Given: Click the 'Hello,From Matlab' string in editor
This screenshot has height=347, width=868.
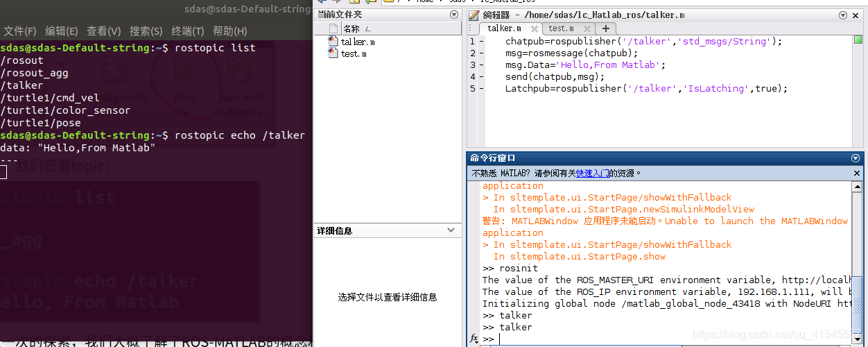Looking at the screenshot, I should 608,65.
